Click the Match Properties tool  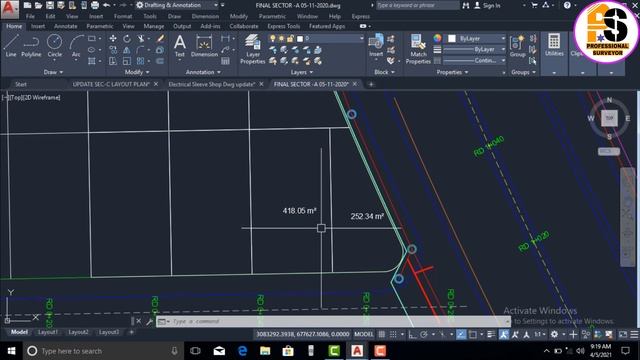coord(418,49)
